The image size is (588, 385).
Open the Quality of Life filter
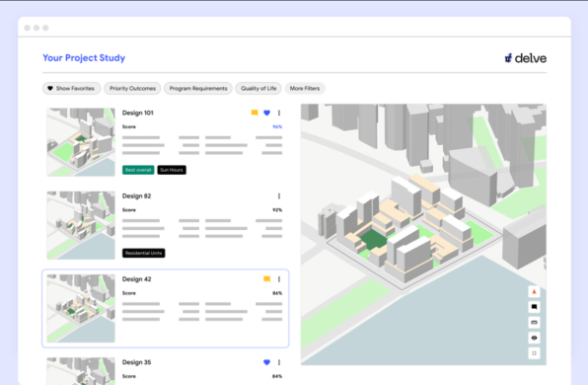[x=258, y=88]
